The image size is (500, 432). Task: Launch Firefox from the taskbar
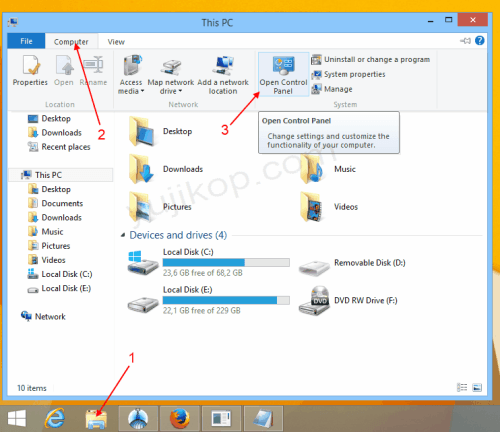pyautogui.click(x=179, y=418)
